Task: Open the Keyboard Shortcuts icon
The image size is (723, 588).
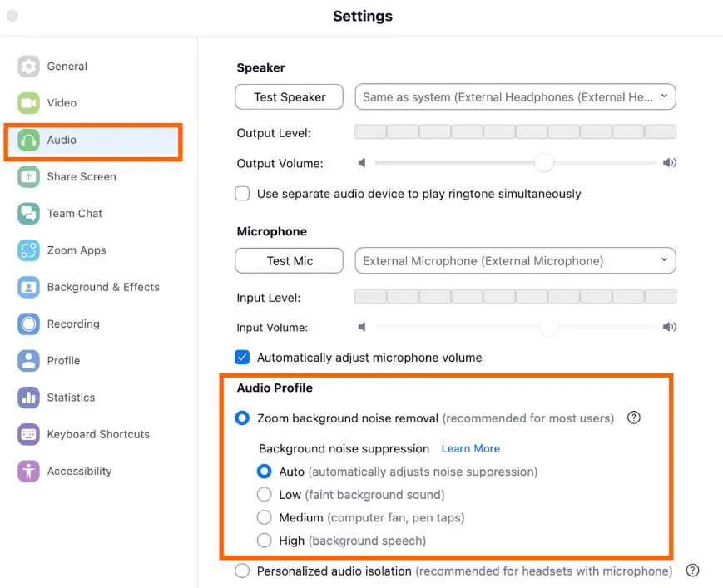Action: click(x=28, y=434)
